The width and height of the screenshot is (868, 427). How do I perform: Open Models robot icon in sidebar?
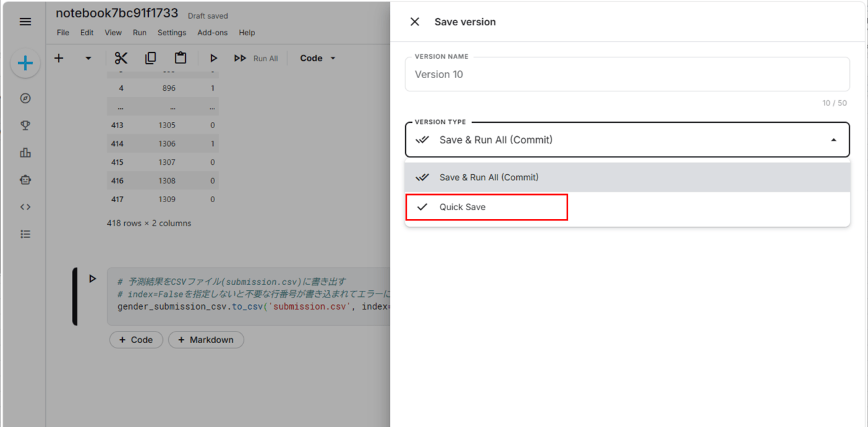(25, 180)
